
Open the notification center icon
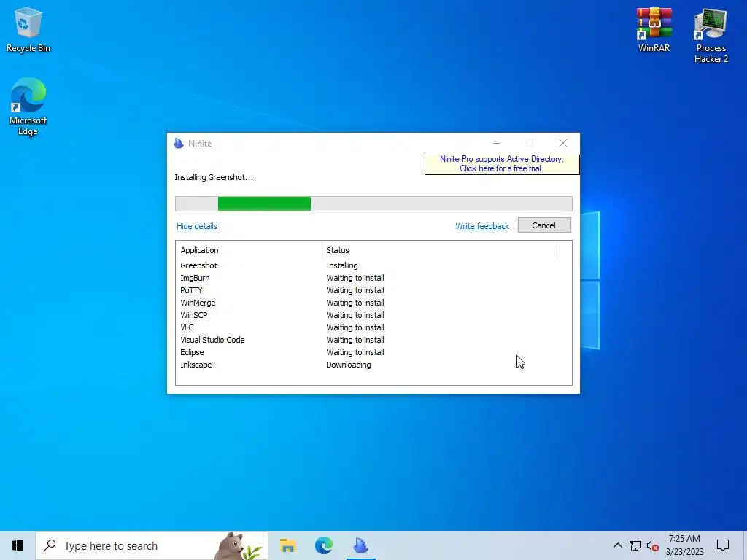pos(723,545)
